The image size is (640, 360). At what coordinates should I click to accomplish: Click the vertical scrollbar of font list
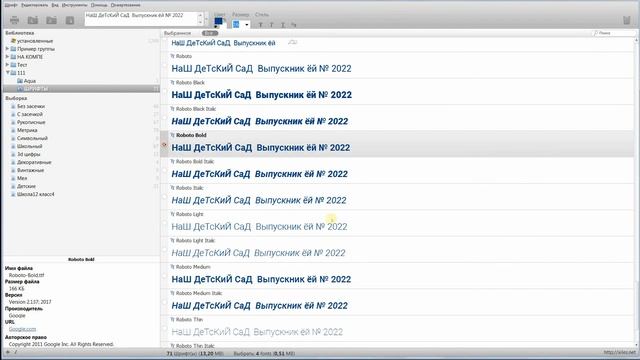pyautogui.click(x=637, y=192)
